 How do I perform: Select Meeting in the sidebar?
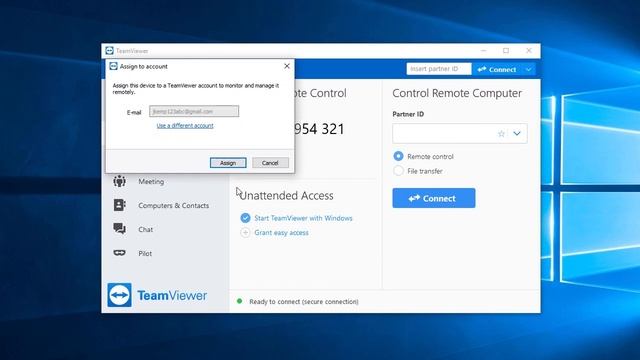click(x=151, y=182)
